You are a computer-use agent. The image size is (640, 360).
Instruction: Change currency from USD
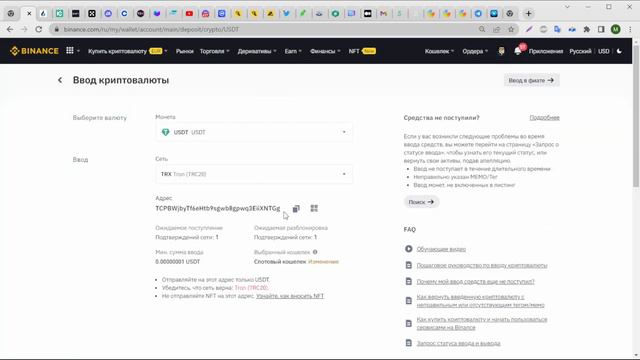tap(604, 51)
